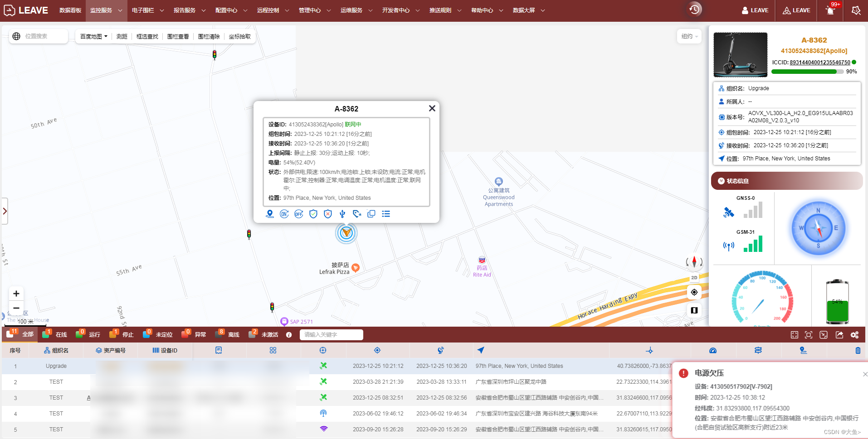The image size is (868, 439).
Task: Click the device marker on the map
Action: [x=346, y=233]
